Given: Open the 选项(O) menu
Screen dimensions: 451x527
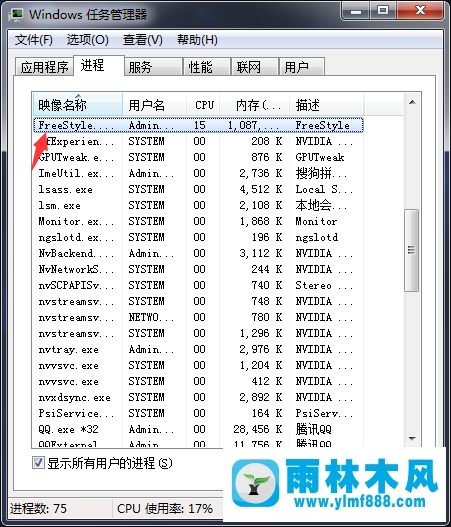Looking at the screenshot, I should (87, 40).
